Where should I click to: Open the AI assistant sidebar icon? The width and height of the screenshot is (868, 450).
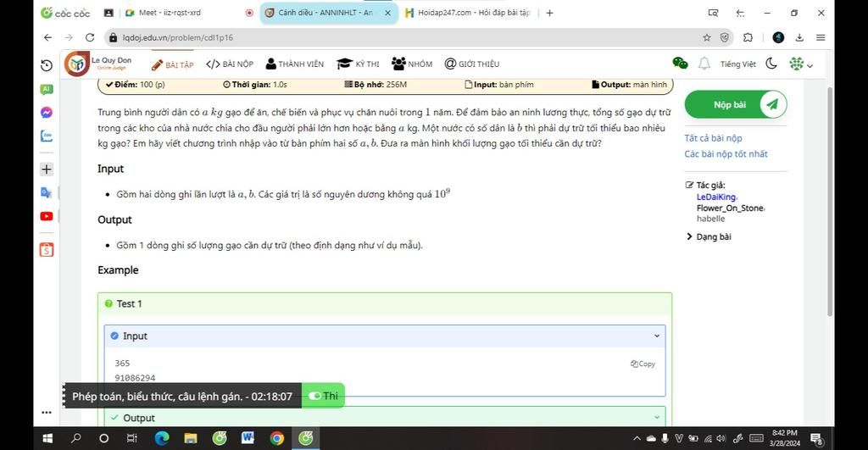47,89
